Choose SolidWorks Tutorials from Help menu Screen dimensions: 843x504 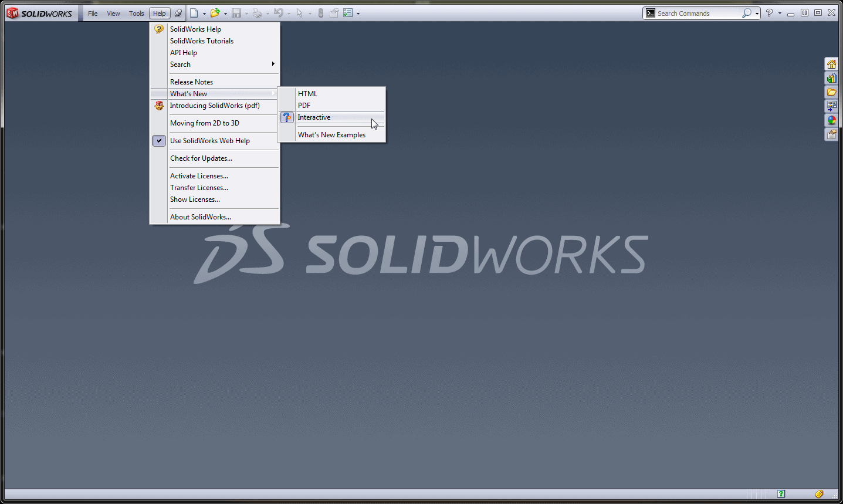coord(202,41)
